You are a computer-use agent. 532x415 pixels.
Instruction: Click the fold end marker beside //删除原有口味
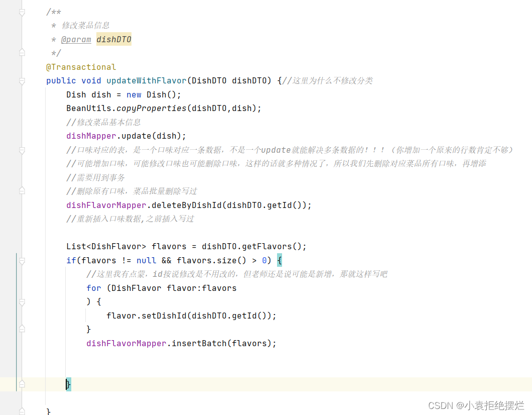pos(22,191)
